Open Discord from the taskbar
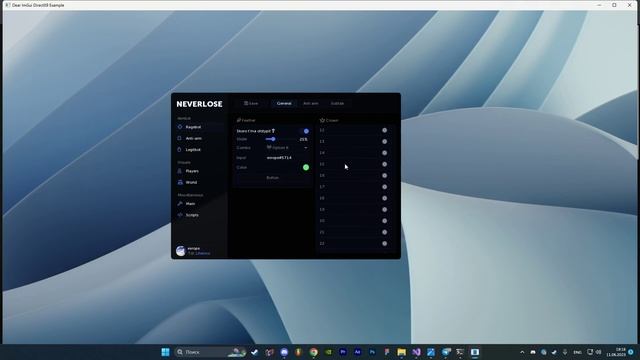Screen dimensions: 640x360 [284, 352]
